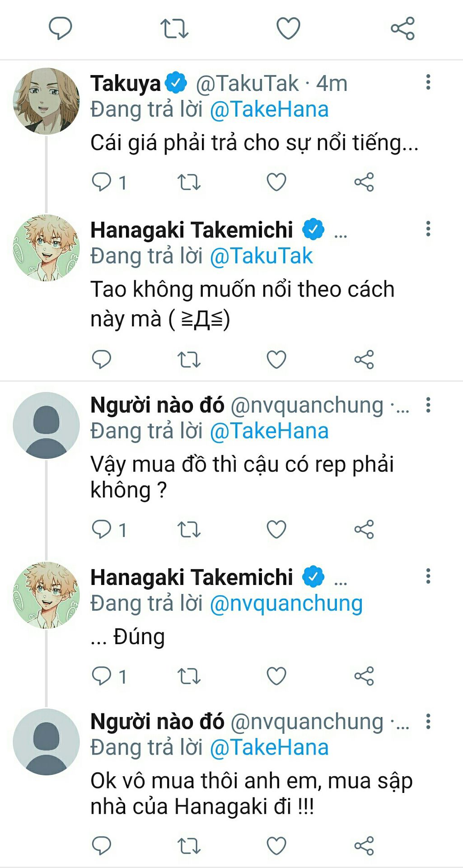Open the @TakuTak mention link
Screen dimensions: 463x868
point(261,256)
